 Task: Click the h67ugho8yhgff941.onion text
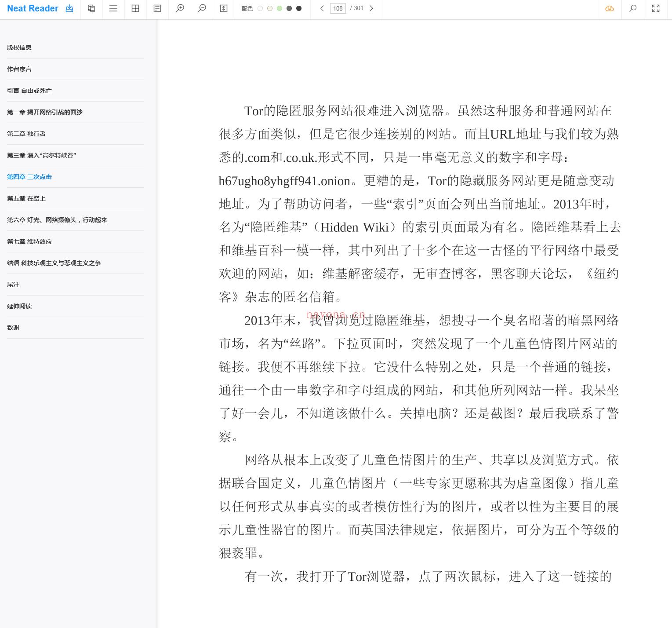pyautogui.click(x=284, y=181)
